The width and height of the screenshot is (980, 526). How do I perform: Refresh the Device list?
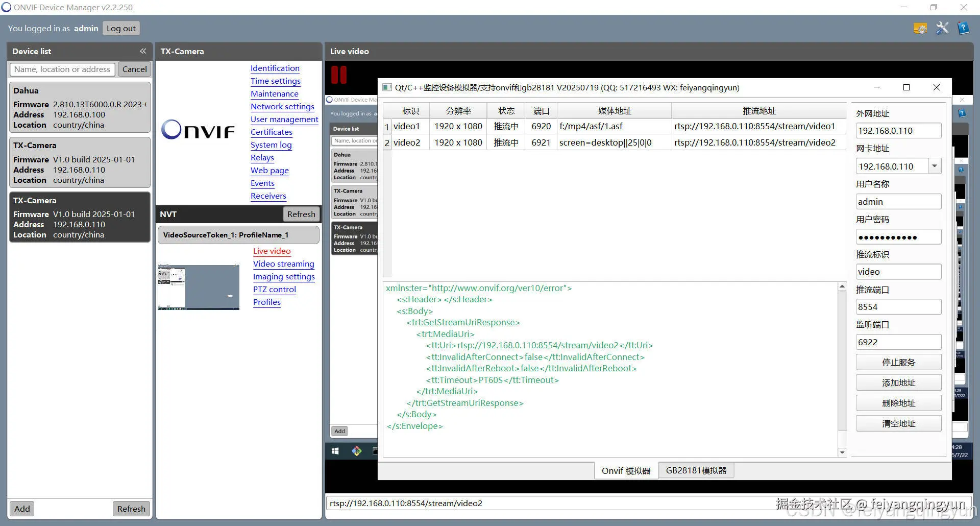click(131, 509)
